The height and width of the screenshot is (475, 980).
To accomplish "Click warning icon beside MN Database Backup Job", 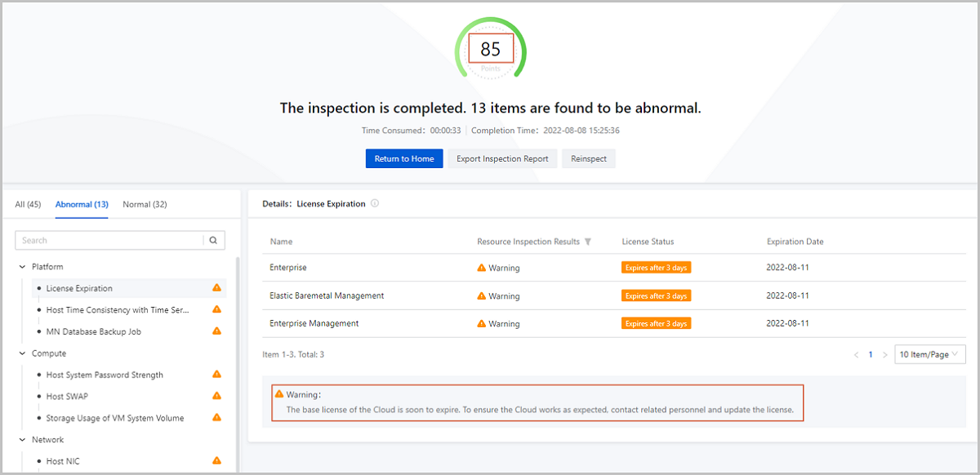I will [216, 331].
